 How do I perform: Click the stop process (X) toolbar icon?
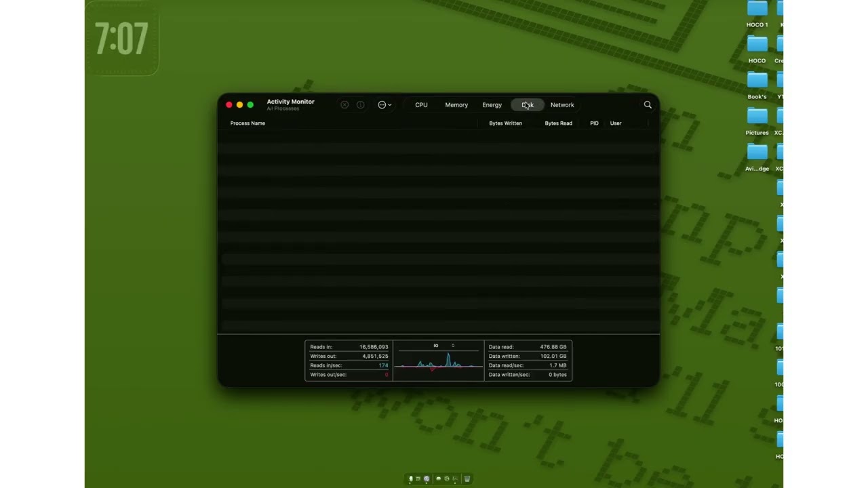pyautogui.click(x=344, y=105)
